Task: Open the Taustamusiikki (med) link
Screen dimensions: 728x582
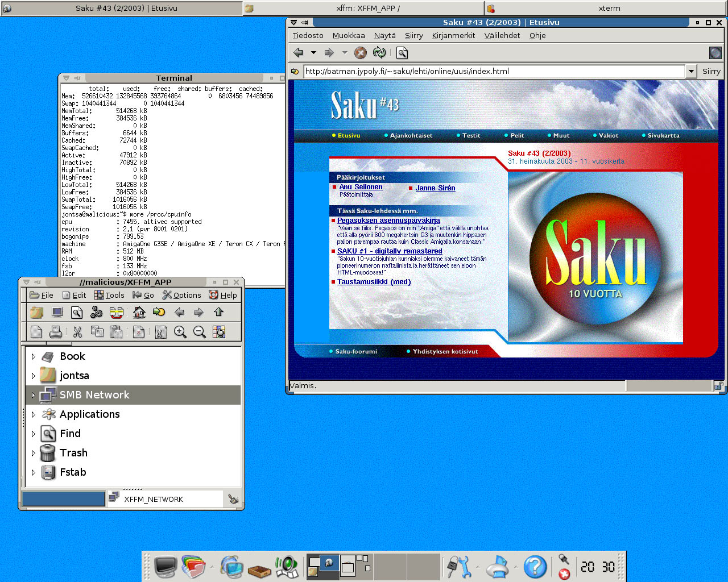Action: (374, 282)
